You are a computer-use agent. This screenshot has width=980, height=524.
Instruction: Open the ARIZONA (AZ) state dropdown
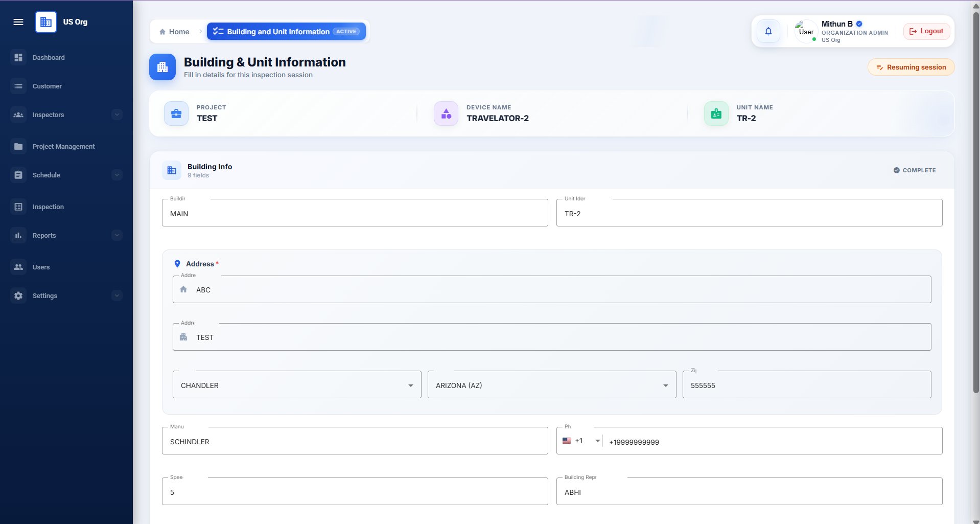pyautogui.click(x=552, y=384)
